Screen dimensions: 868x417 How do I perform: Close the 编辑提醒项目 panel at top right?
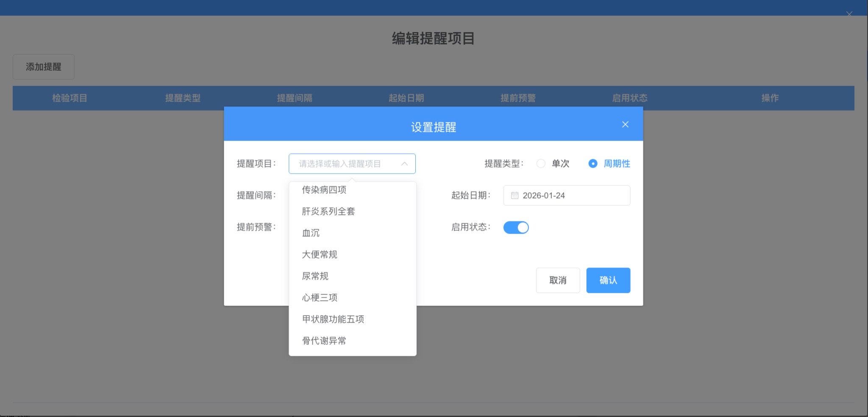coord(849,14)
